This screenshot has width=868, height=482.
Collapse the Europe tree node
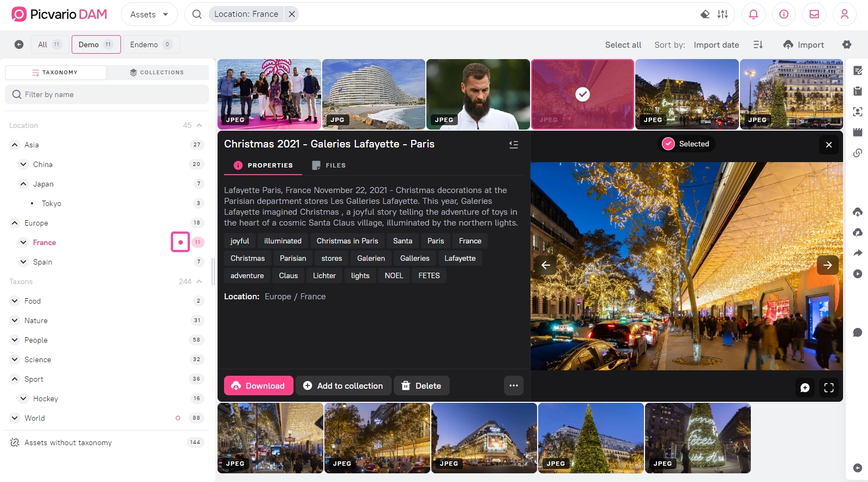click(x=15, y=223)
